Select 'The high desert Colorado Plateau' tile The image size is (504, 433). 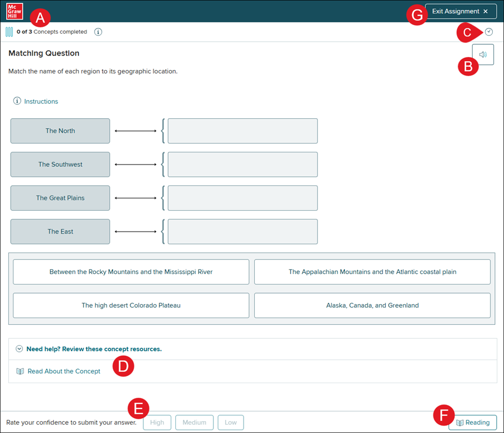pos(131,306)
